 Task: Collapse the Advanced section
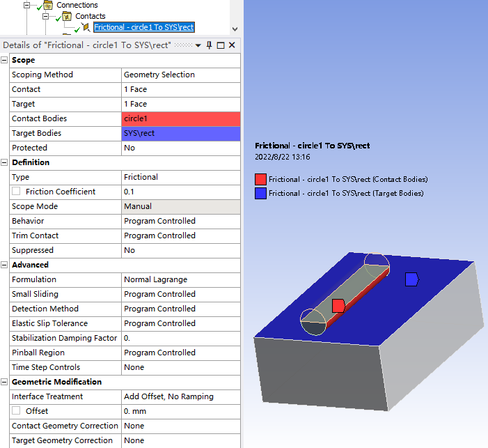(4, 265)
